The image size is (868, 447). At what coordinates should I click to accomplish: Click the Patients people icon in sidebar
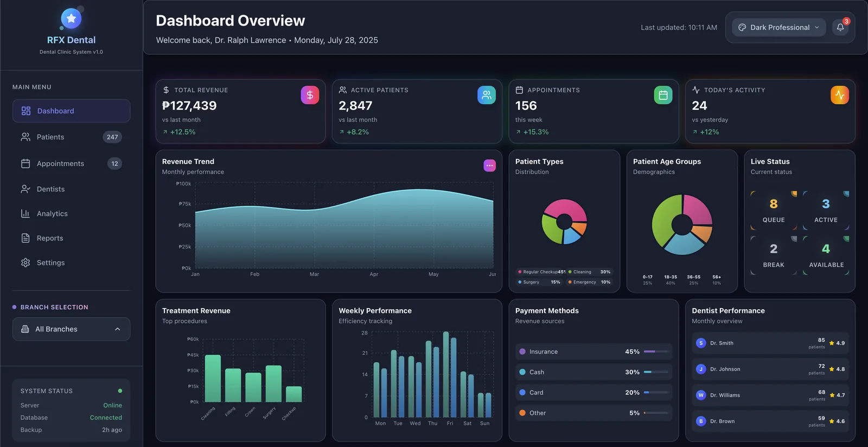(25, 137)
